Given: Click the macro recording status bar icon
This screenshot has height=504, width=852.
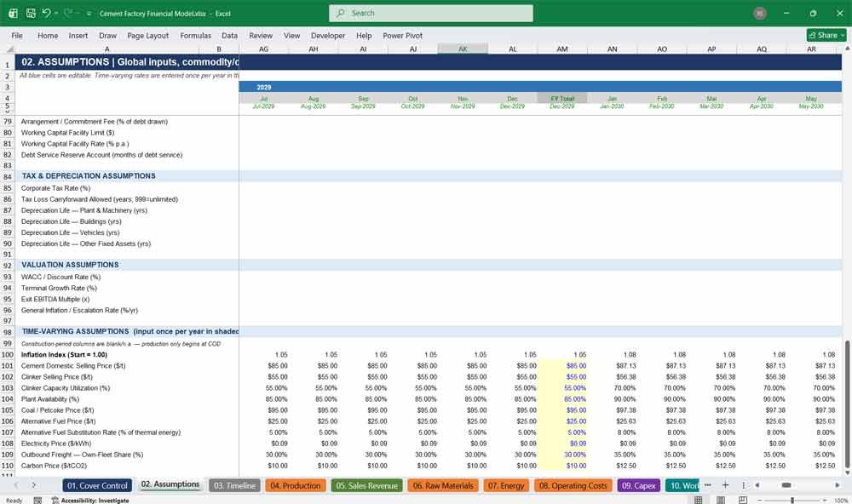Looking at the screenshot, I should 37,501.
